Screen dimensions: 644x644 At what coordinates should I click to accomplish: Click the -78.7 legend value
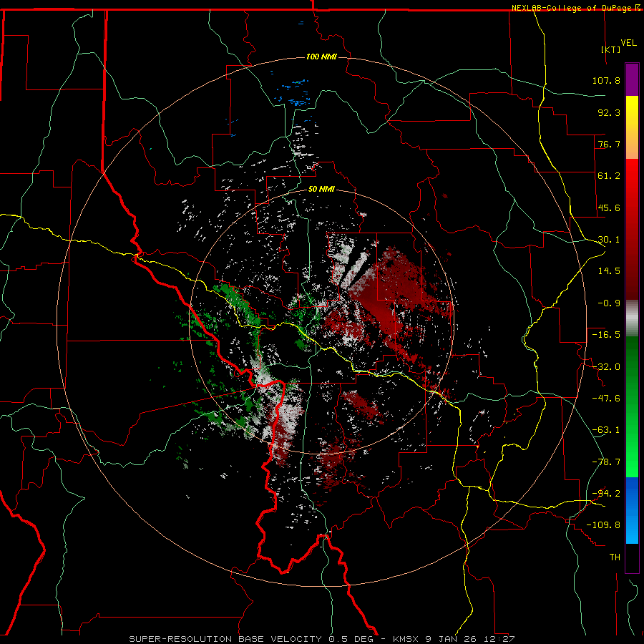tap(606, 462)
